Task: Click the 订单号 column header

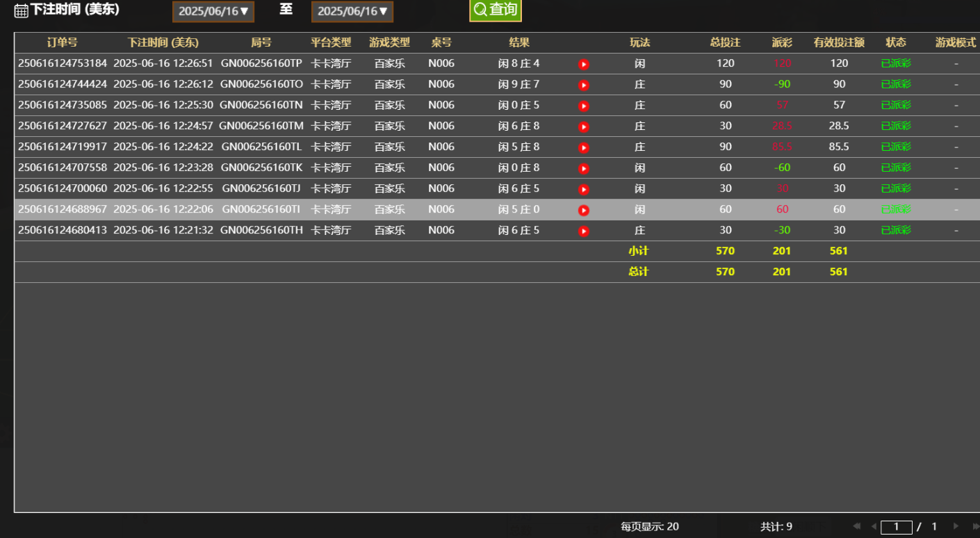Action: (x=63, y=42)
